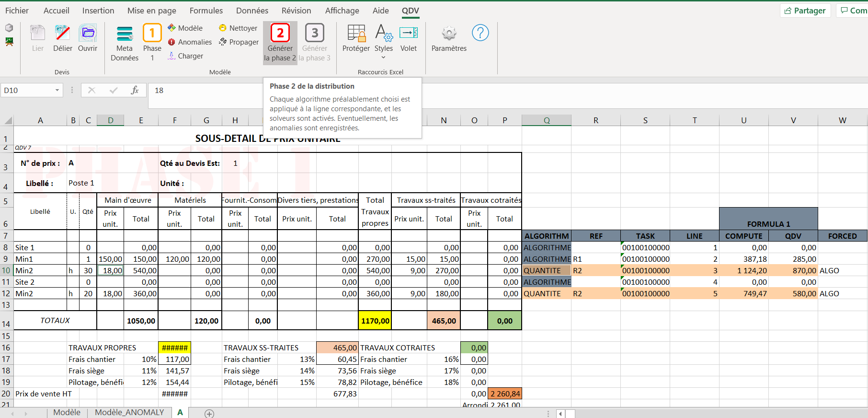868x418 pixels.
Task: Open the Révision tab
Action: tap(297, 11)
